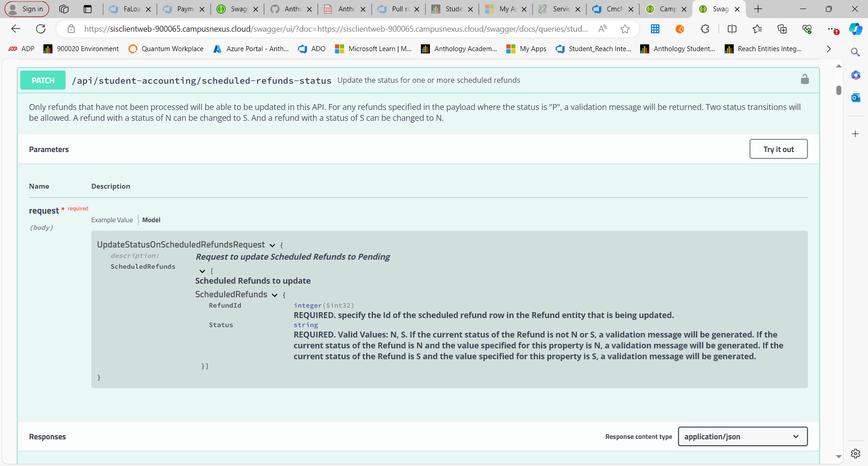
Task: Add this page to favorites with the star icon
Action: 625,29
